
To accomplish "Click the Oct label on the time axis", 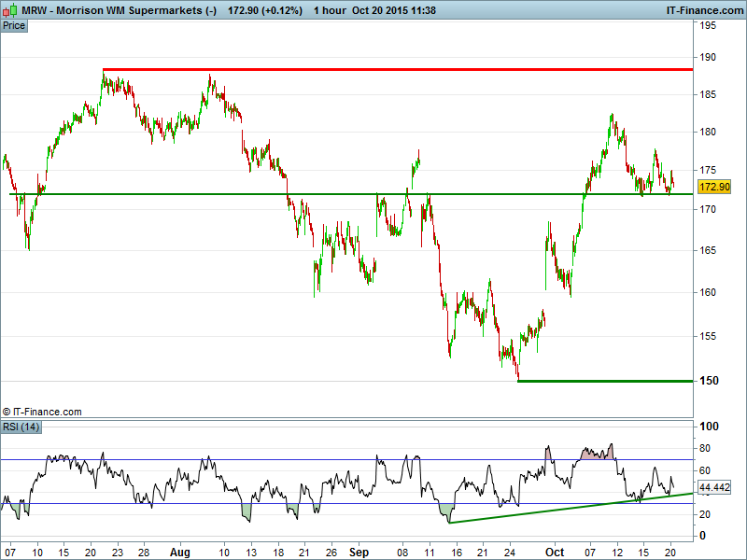I will [x=554, y=552].
